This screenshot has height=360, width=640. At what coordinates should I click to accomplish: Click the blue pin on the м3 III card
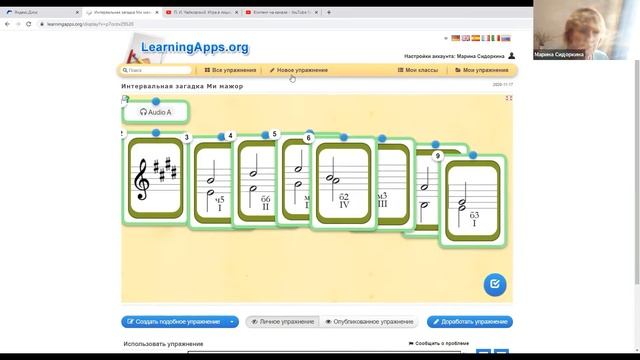coord(382,139)
